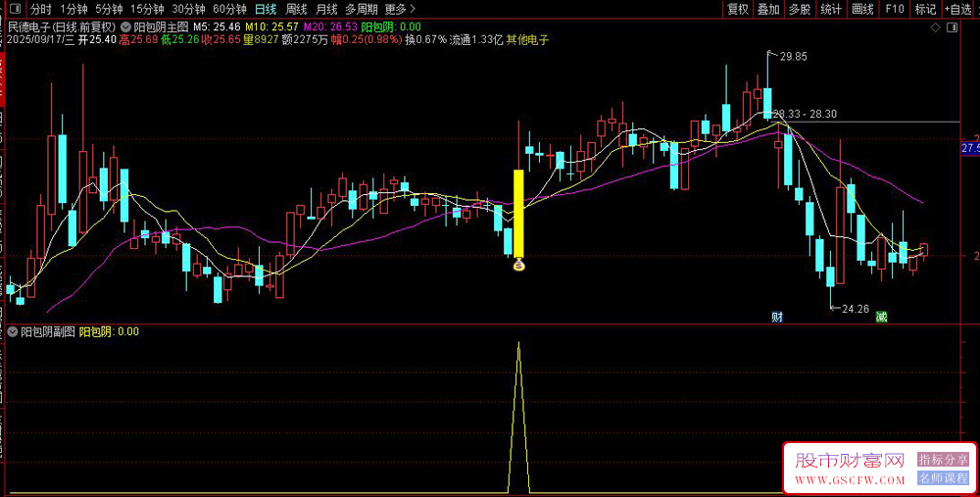Click the yellow spike peak in sub chart
Image resolution: width=980 pixels, height=497 pixels.
click(x=518, y=343)
